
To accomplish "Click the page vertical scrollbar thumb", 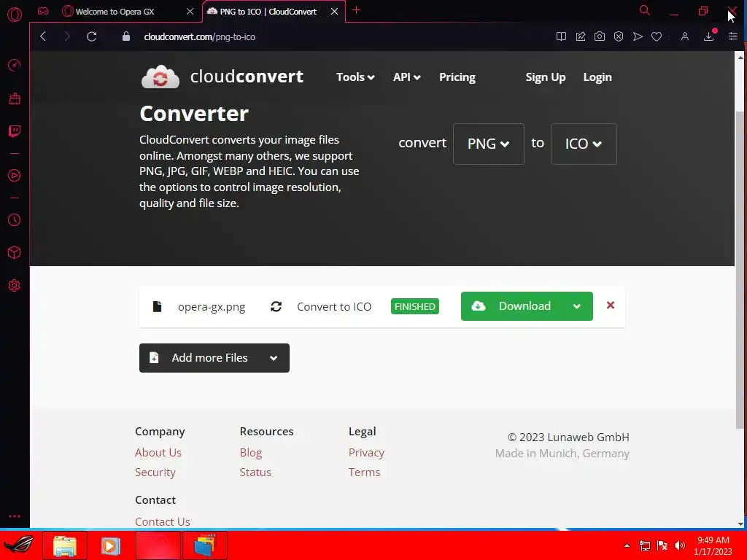I will coord(740,269).
